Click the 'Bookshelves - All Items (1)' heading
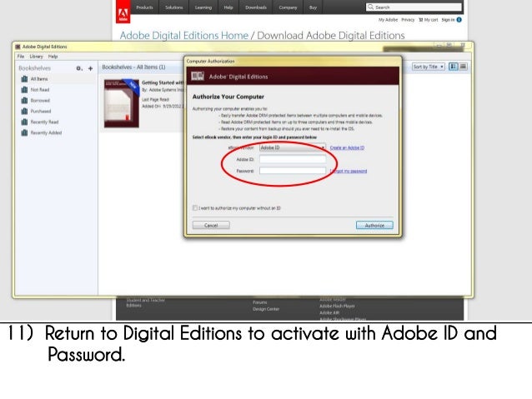 pyautogui.click(x=133, y=67)
